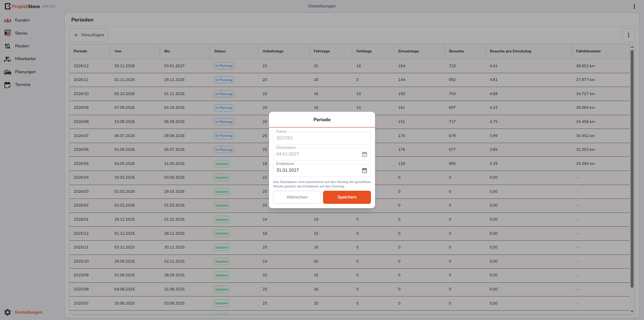
Task: Click the Bis date 03.01.2027
Action: [x=174, y=66]
